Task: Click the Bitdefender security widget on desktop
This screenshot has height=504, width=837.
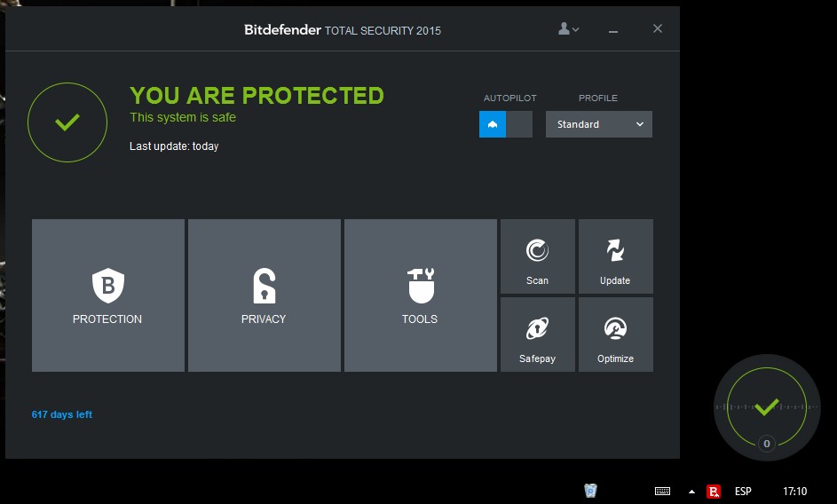Action: click(767, 407)
